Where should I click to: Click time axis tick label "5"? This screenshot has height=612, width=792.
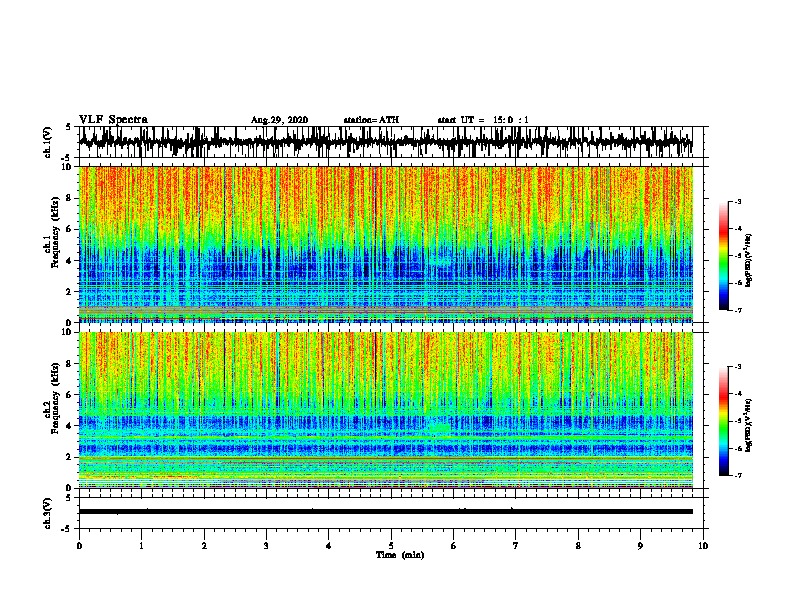coord(391,546)
